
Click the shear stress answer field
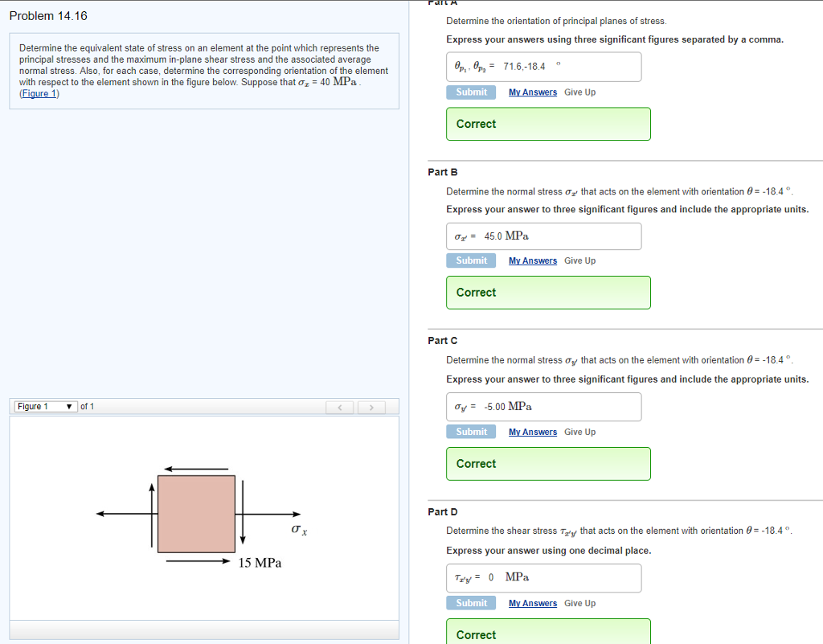pyautogui.click(x=544, y=577)
